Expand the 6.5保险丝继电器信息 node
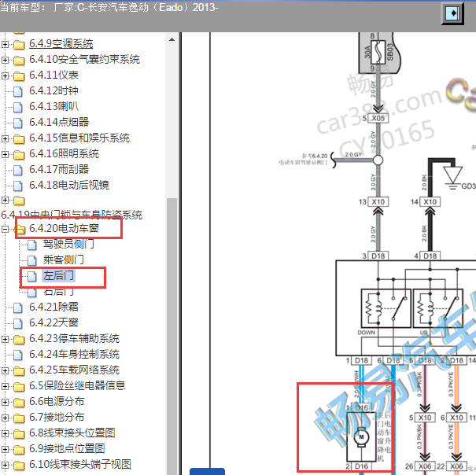Image resolution: width=476 pixels, height=475 pixels. point(5,386)
